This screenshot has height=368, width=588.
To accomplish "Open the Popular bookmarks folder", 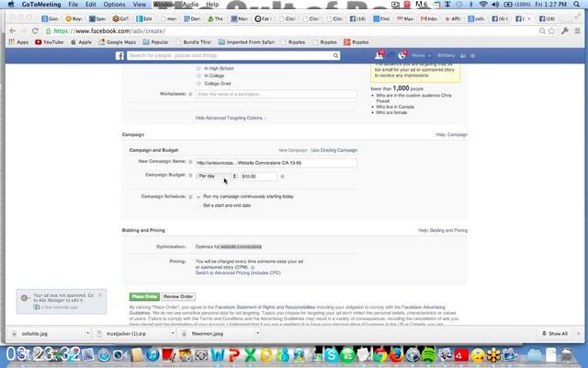I will point(155,42).
